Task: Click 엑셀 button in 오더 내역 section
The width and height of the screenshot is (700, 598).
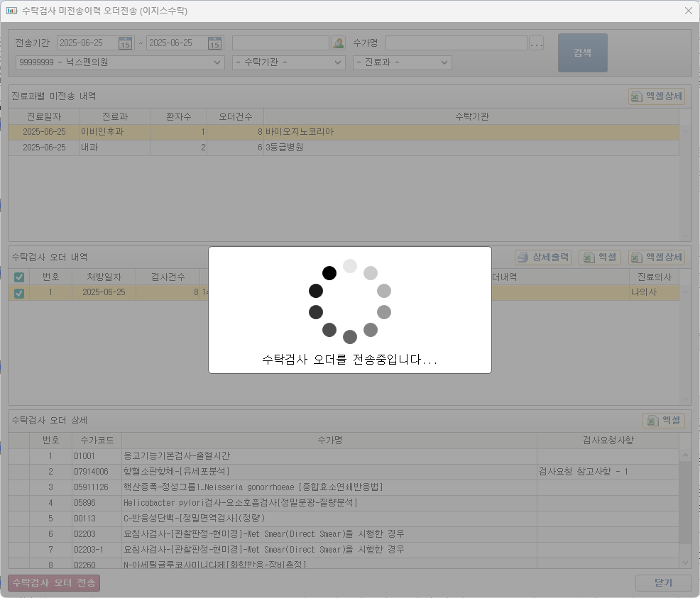Action: [x=599, y=258]
